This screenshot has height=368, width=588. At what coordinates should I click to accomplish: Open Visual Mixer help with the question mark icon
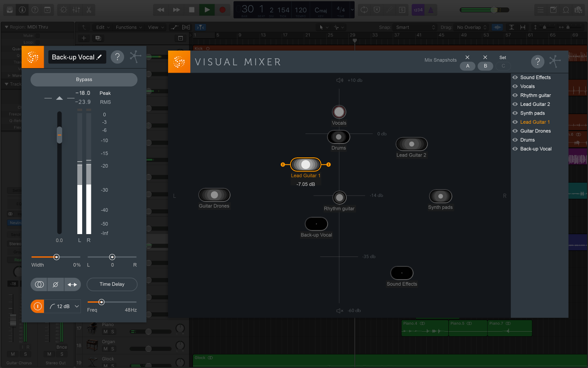point(537,61)
